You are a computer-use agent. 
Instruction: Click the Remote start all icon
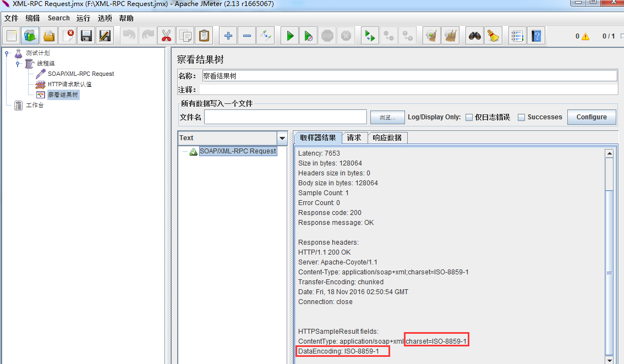pyautogui.click(x=370, y=36)
